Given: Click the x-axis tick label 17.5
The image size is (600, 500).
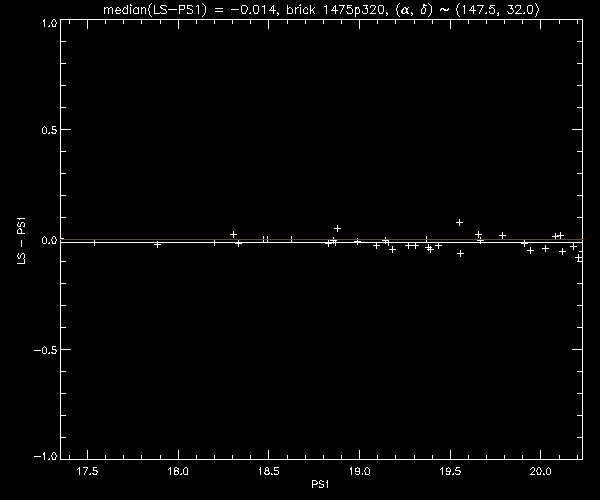Looking at the screenshot, I should (x=87, y=471).
